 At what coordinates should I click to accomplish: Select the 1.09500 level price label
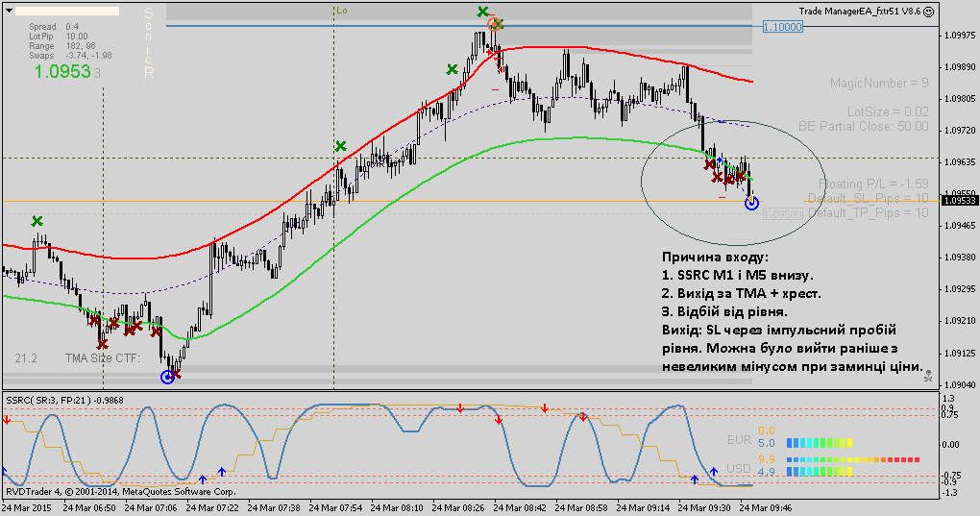click(x=783, y=213)
